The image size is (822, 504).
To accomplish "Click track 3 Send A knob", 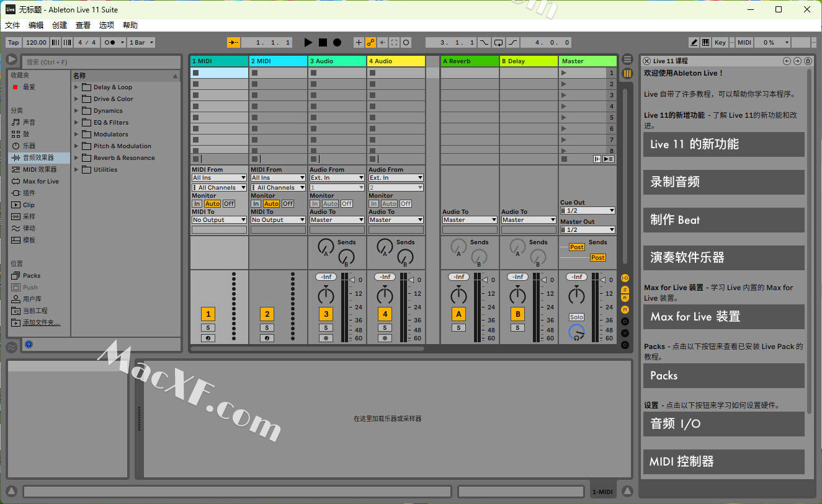I will [x=326, y=246].
